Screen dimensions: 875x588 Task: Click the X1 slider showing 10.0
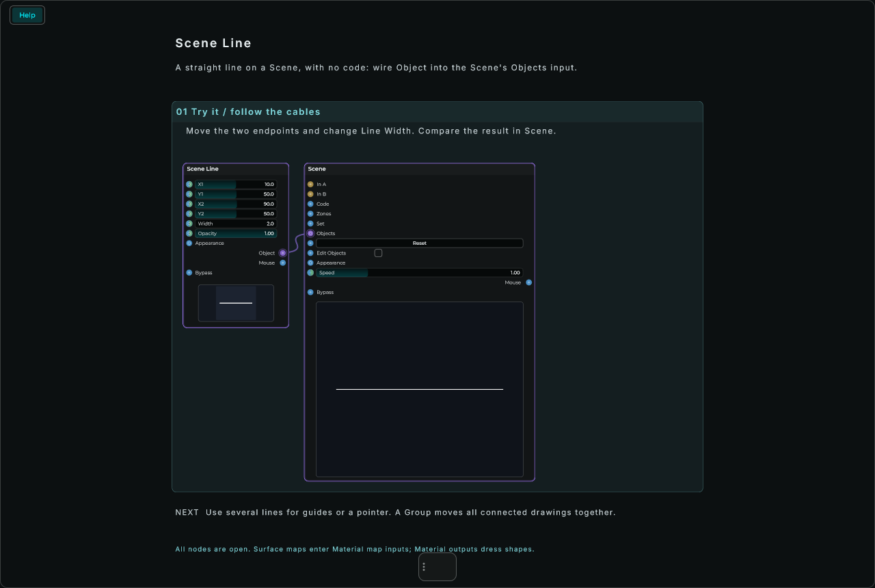pos(236,185)
